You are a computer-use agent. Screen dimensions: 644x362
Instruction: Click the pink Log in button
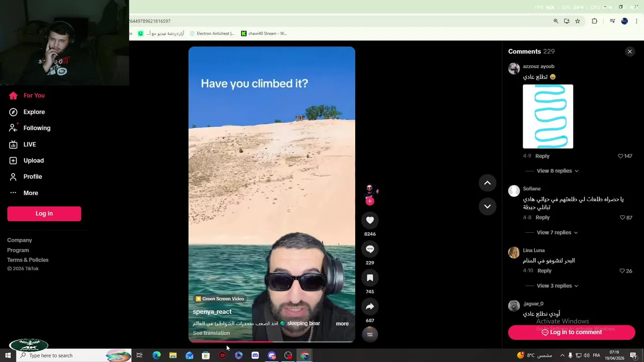coord(44,214)
